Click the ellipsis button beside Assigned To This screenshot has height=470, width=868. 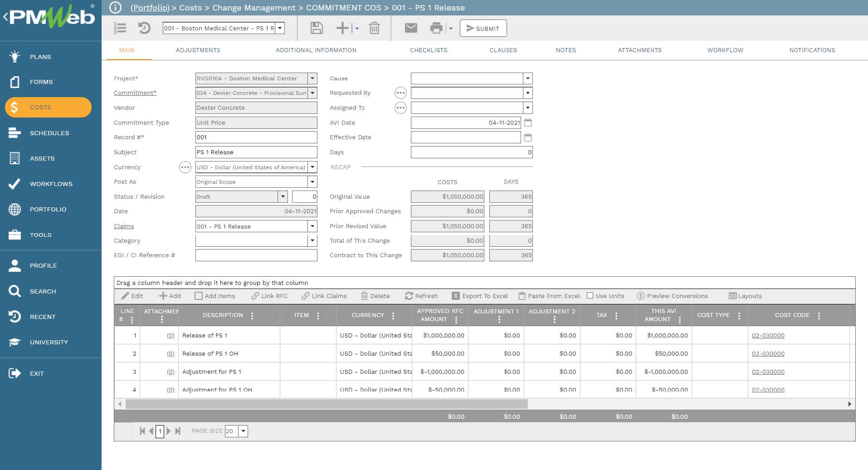tap(400, 108)
